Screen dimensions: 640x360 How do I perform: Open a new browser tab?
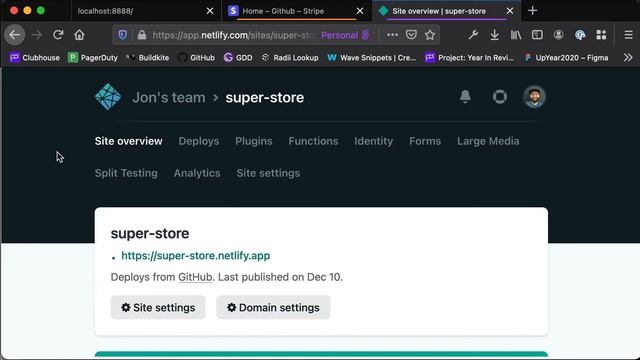coord(532,11)
